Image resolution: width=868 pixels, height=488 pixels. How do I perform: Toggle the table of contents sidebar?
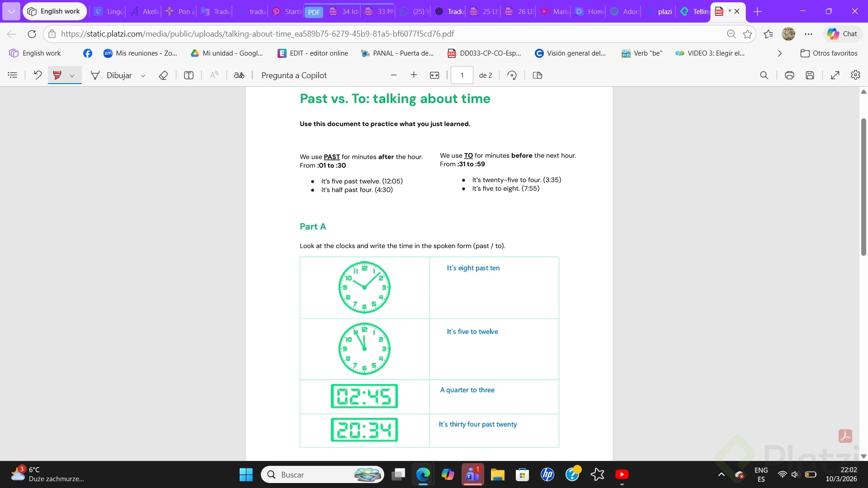click(x=13, y=75)
